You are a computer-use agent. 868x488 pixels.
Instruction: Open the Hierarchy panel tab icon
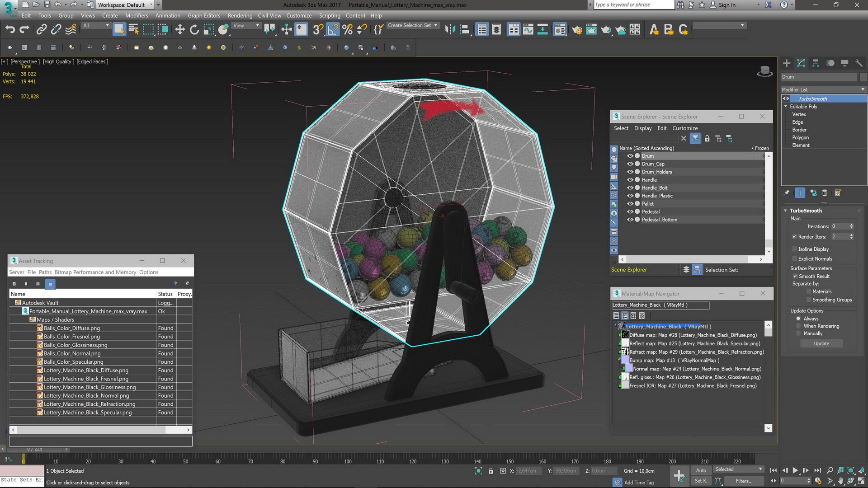pyautogui.click(x=816, y=63)
